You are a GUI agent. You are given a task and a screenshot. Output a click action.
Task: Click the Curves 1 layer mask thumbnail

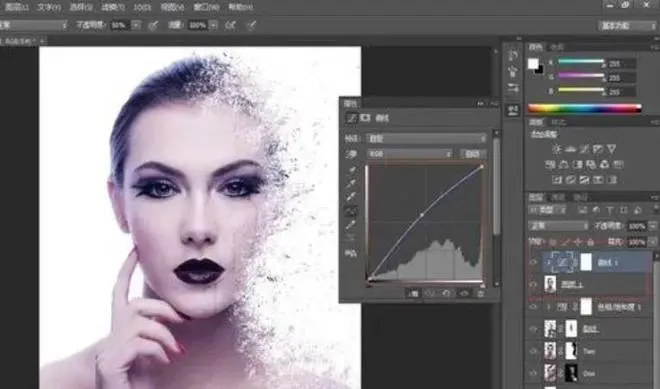586,262
